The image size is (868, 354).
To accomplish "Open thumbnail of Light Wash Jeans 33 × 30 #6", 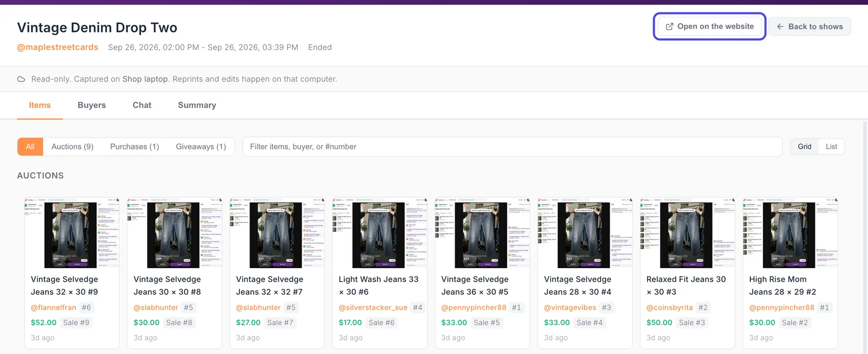I will point(380,232).
